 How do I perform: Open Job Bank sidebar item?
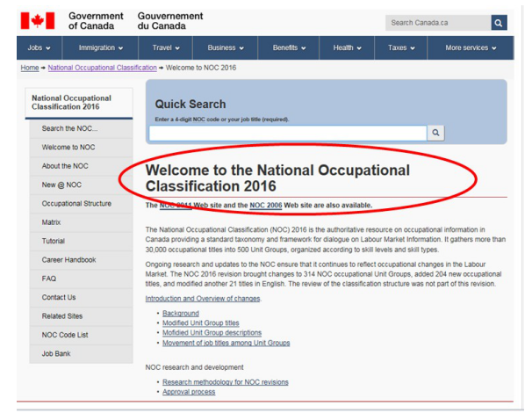coord(81,353)
